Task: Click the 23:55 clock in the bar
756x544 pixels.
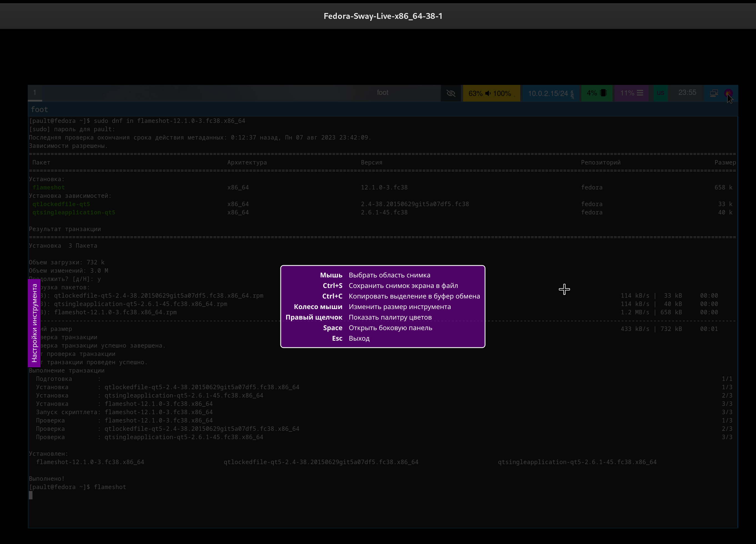Action: 687,93
